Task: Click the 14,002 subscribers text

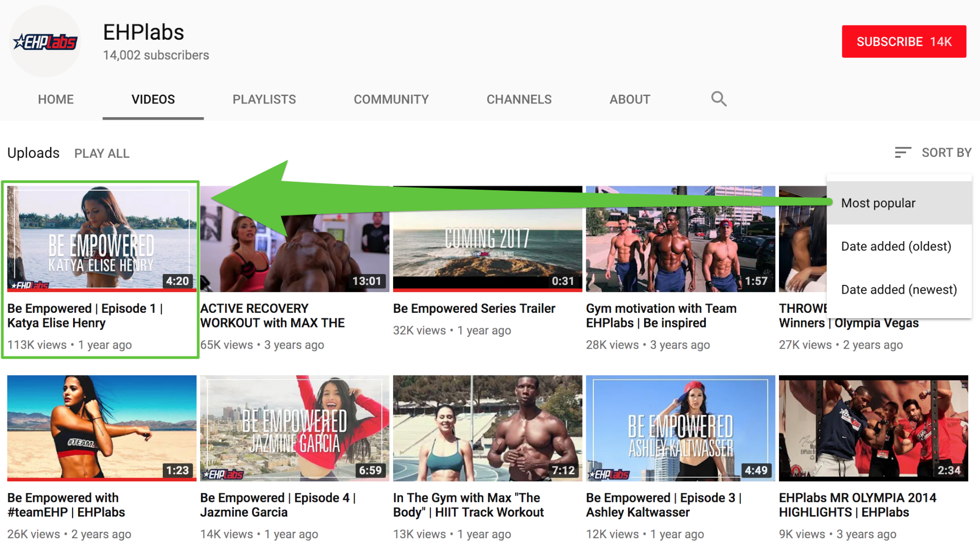Action: pos(156,55)
